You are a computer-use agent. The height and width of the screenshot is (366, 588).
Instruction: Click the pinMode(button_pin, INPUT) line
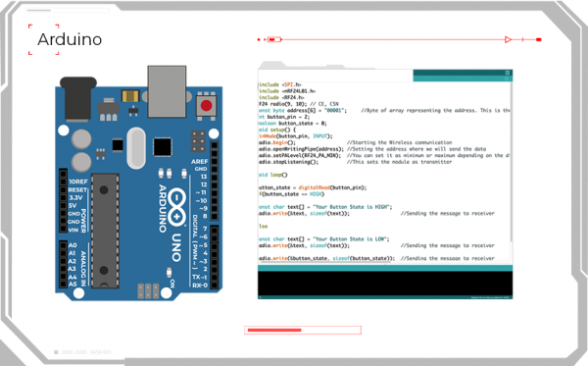tap(296, 135)
